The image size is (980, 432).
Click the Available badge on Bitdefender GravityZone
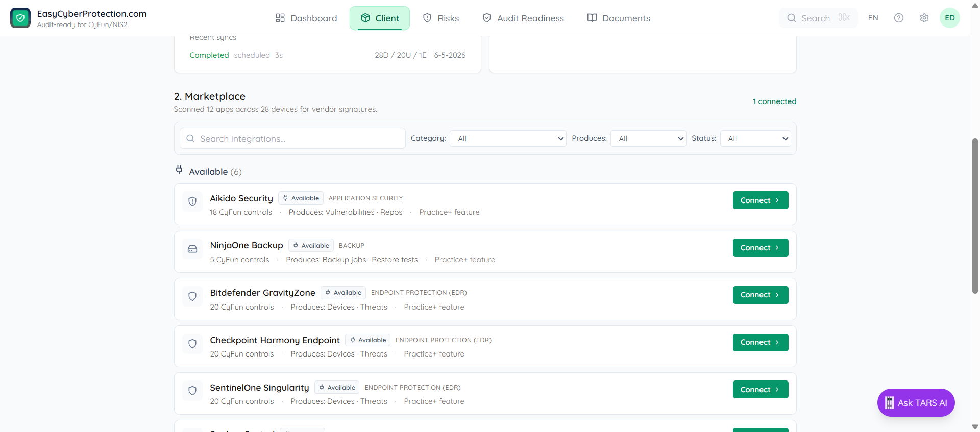pos(343,293)
